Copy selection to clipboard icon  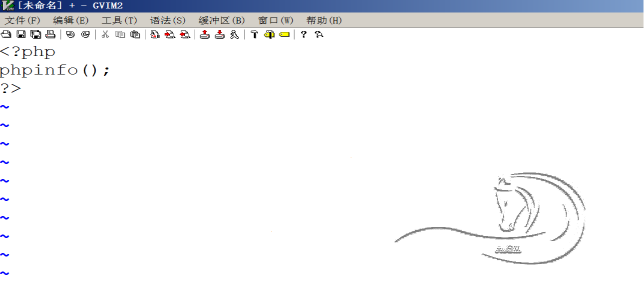[120, 34]
